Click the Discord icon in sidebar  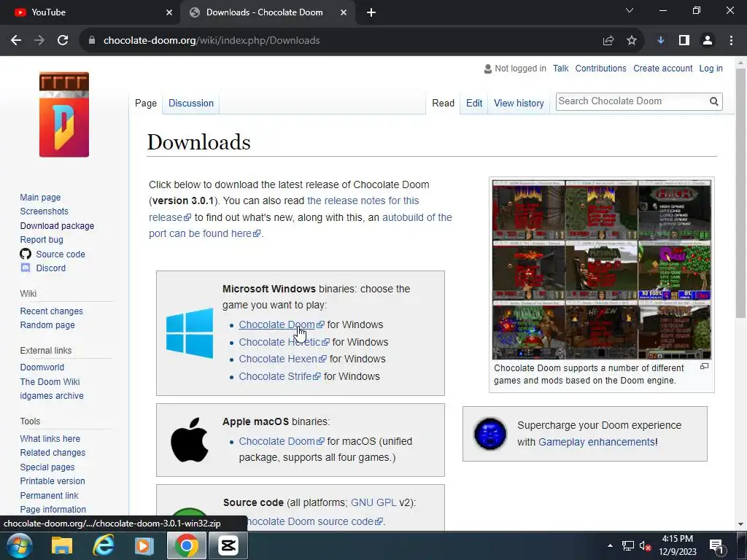(26, 268)
